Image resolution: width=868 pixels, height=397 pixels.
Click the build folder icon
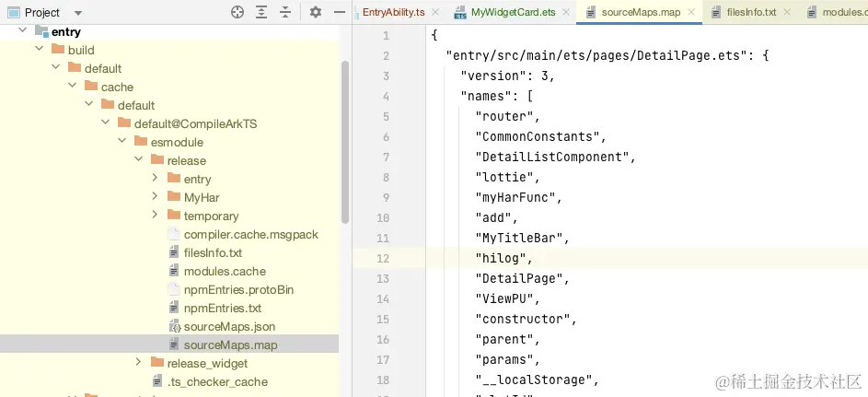[x=58, y=49]
